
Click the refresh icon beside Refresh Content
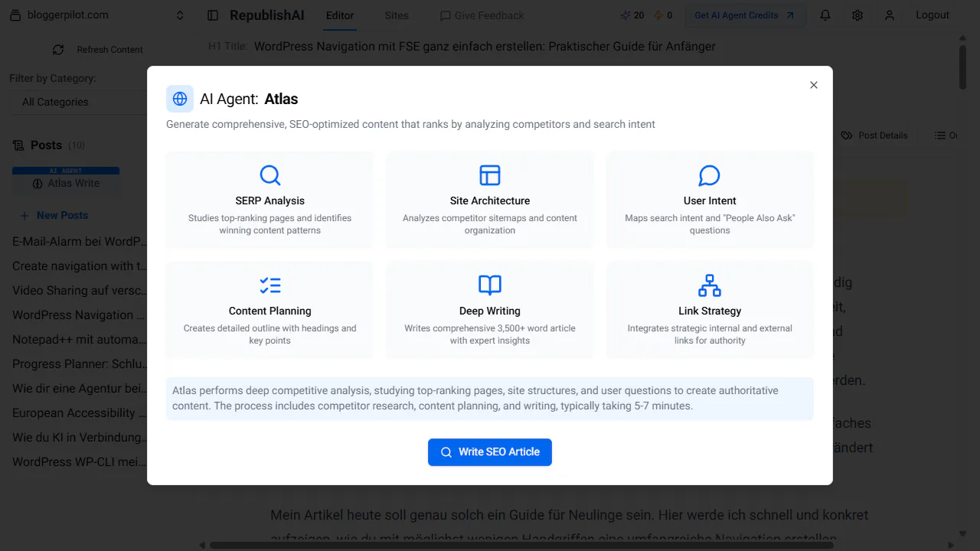click(58, 50)
